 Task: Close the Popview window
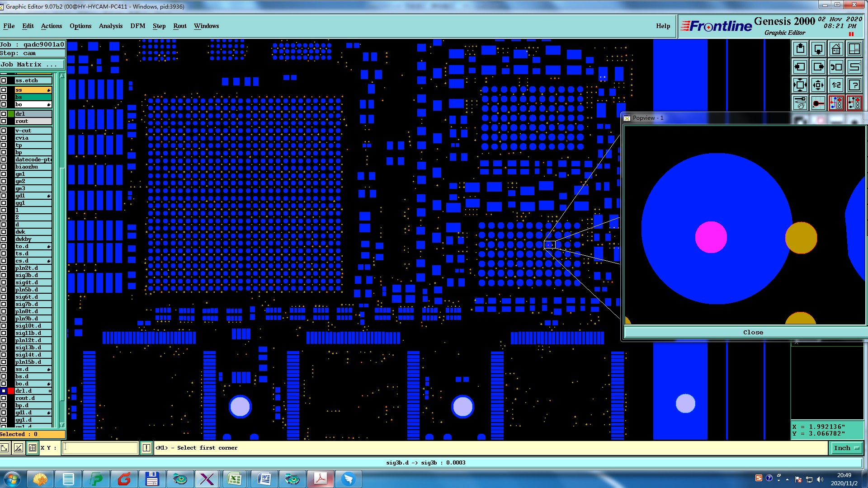pos(753,332)
